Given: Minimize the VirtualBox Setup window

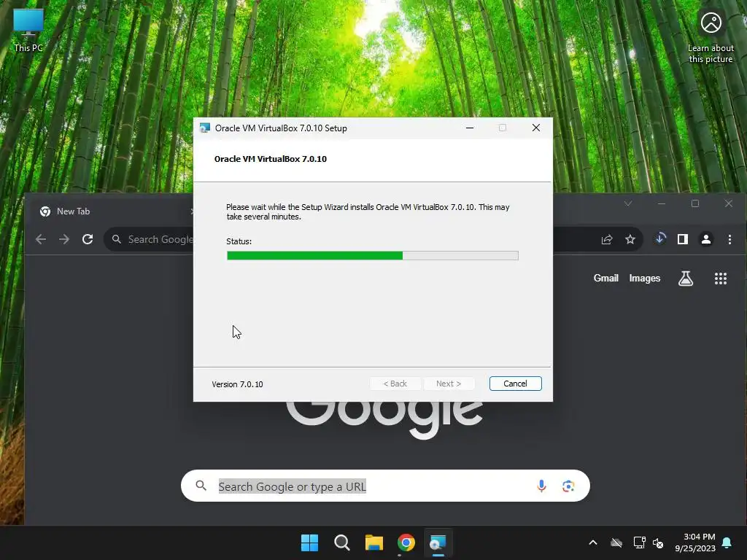Looking at the screenshot, I should tap(470, 128).
